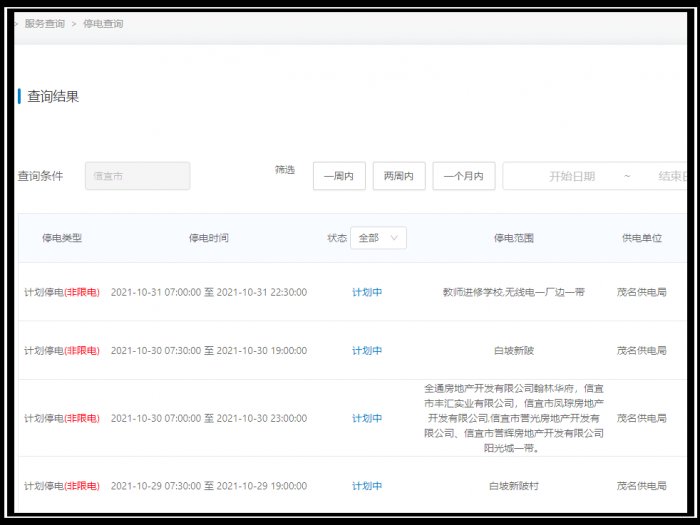The image size is (700, 525).
Task: Click the 停电时间 column header
Action: pos(209,238)
